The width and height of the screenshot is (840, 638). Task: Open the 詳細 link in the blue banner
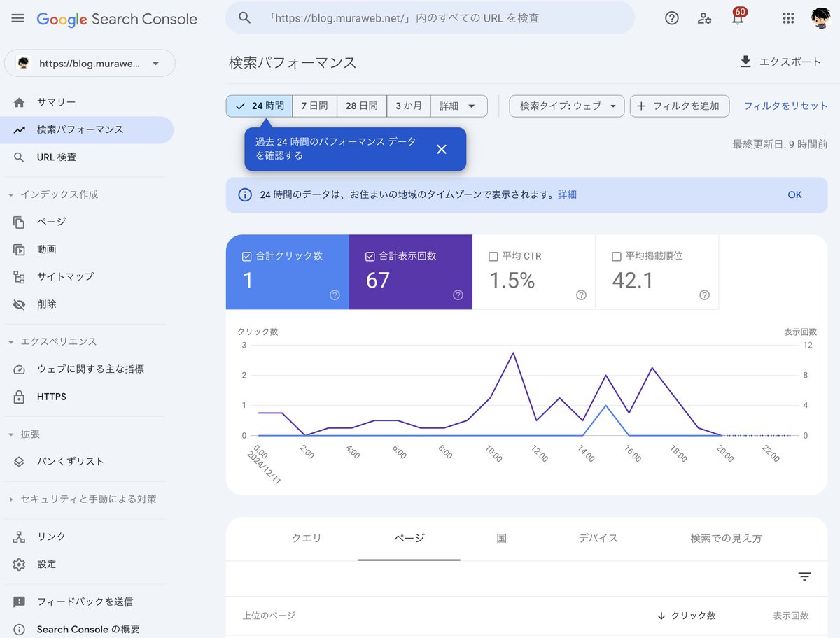pyautogui.click(x=567, y=194)
